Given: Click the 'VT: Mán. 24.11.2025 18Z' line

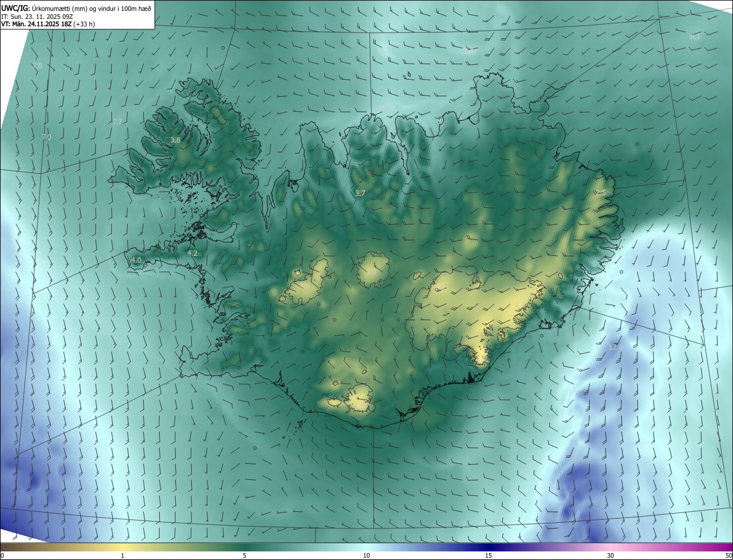Looking at the screenshot, I should [x=48, y=24].
